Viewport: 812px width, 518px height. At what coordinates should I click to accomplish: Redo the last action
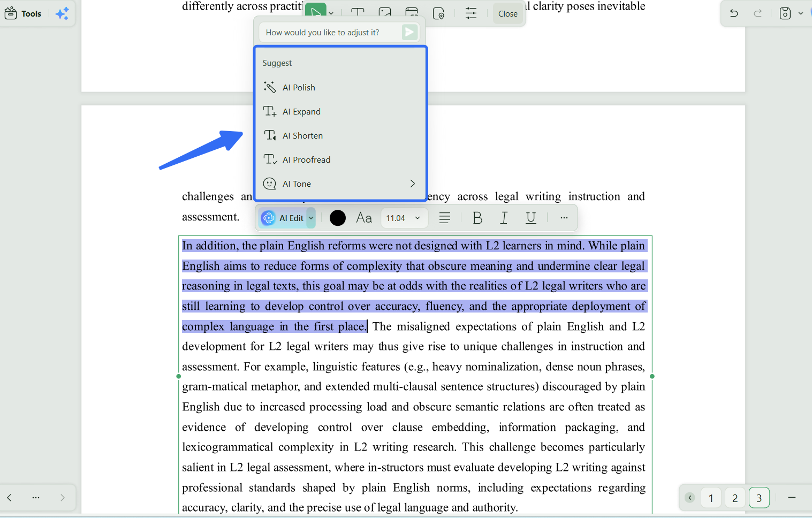[758, 13]
